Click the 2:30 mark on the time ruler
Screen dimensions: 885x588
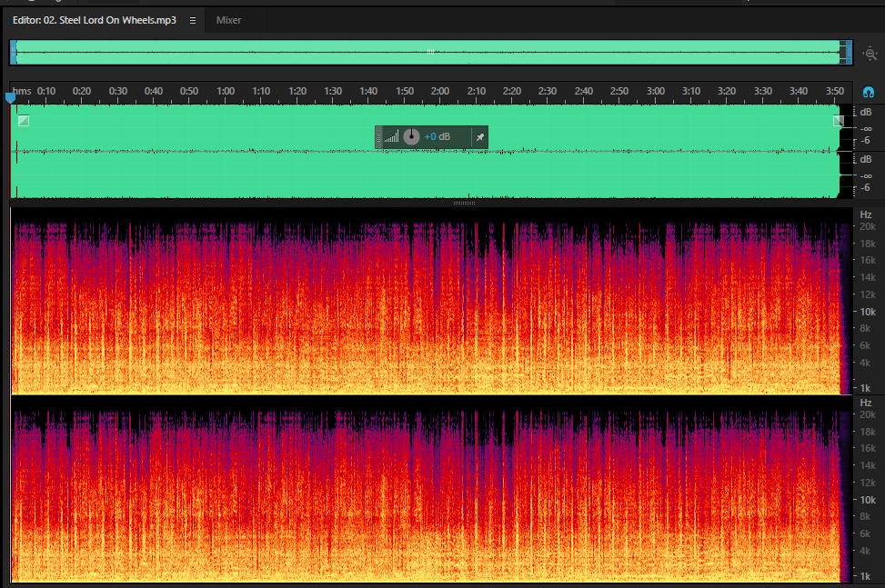548,91
